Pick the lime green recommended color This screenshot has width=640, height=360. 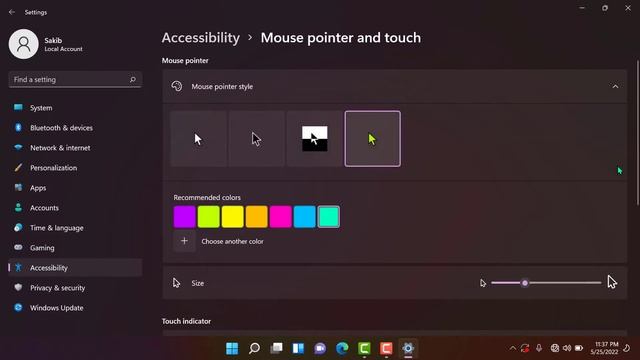point(209,217)
